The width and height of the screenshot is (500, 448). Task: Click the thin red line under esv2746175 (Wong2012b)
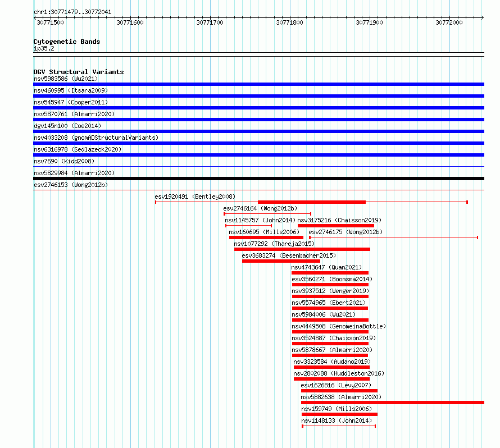pos(393,237)
